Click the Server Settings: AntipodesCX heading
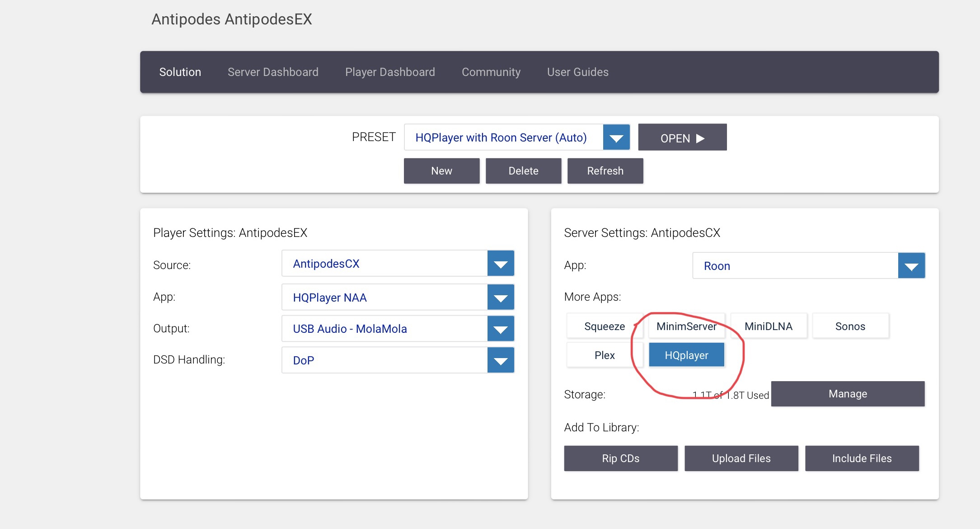Screen dimensions: 980x529 point(642,233)
